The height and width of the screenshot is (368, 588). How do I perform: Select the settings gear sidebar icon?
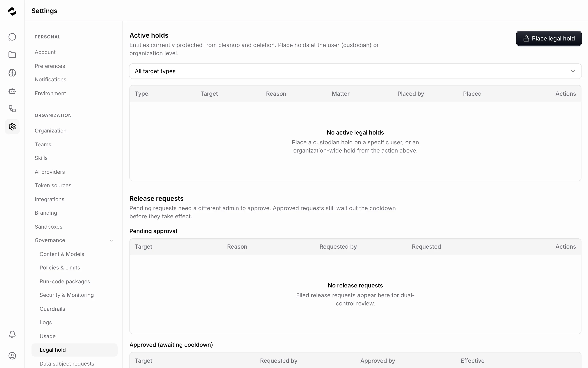pos(12,127)
